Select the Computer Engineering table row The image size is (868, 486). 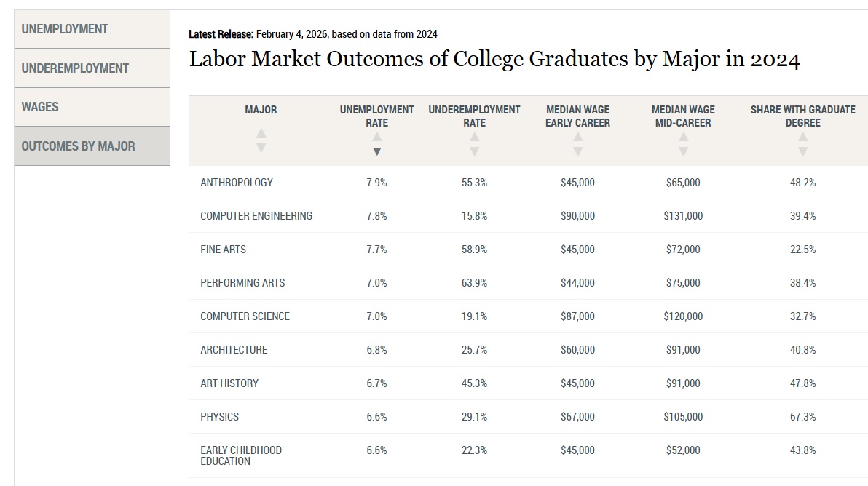tap(529, 216)
